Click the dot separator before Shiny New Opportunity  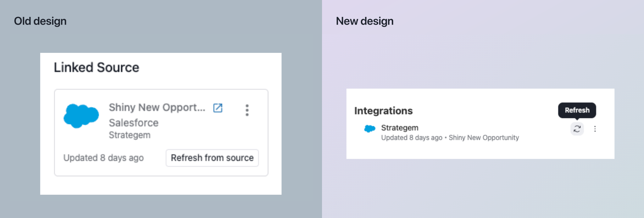pyautogui.click(x=446, y=138)
